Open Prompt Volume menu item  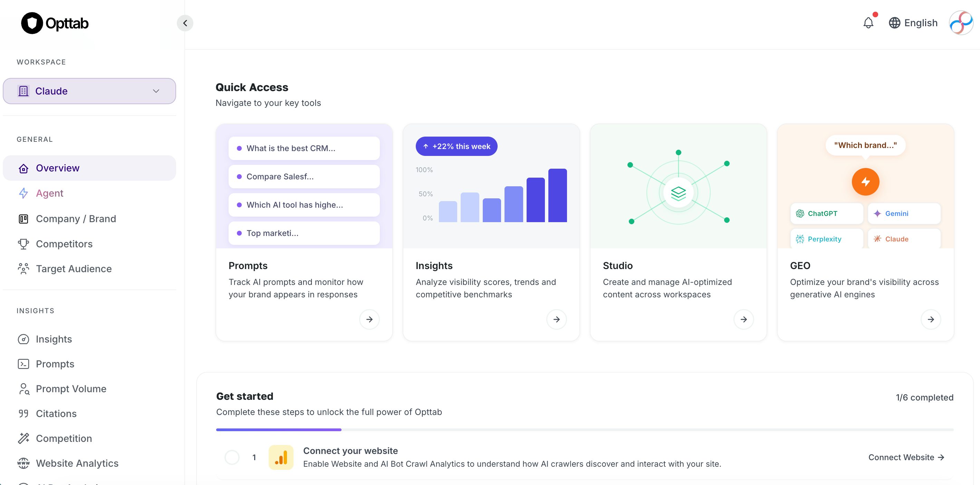tap(71, 388)
